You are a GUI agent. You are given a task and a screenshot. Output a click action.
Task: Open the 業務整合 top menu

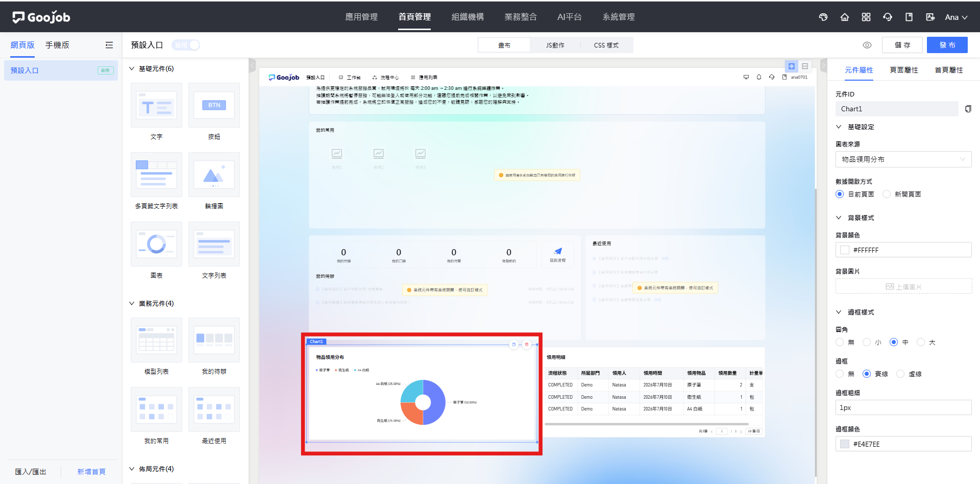521,17
